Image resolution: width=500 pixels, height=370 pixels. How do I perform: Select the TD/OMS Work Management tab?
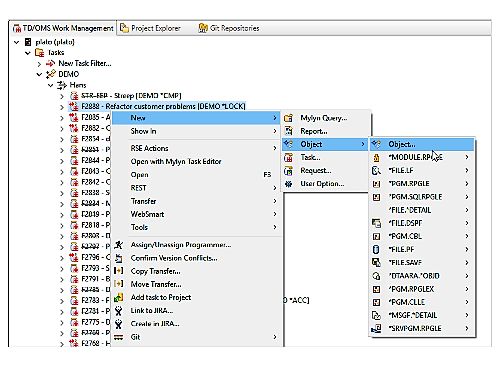point(63,28)
